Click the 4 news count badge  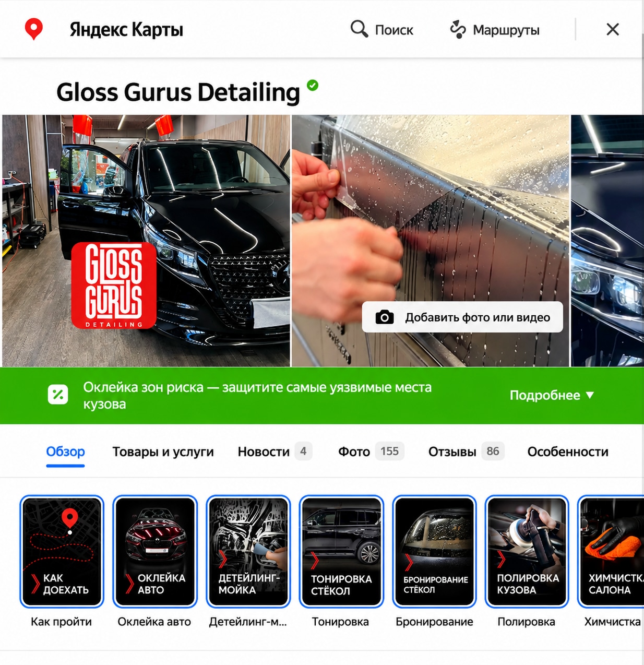303,451
